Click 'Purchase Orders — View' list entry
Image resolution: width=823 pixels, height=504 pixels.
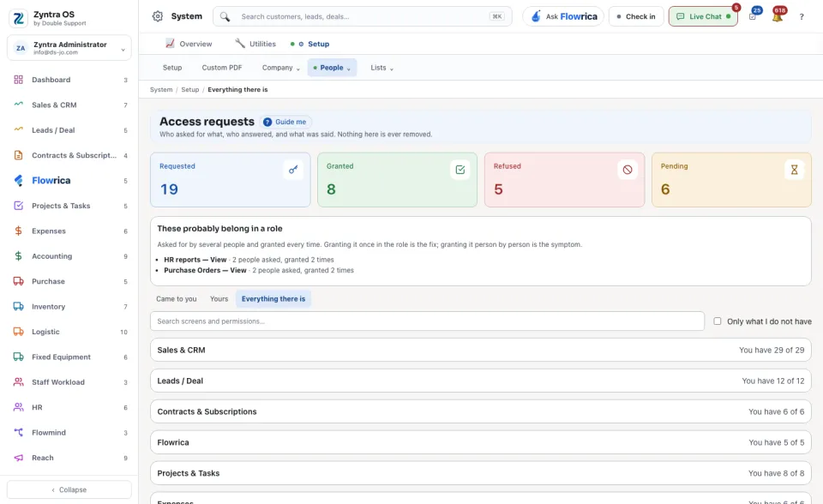[x=205, y=270]
